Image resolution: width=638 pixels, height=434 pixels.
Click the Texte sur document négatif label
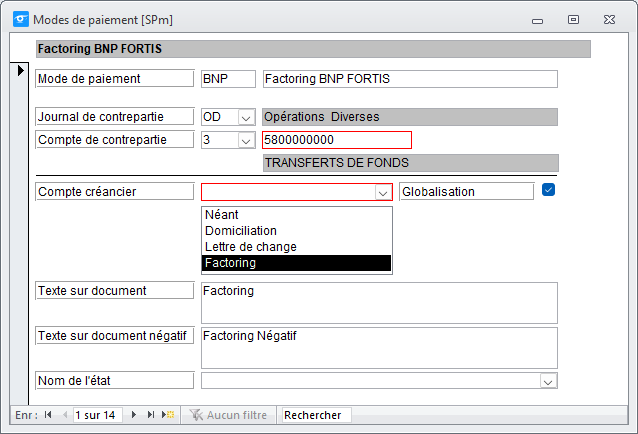(x=115, y=336)
